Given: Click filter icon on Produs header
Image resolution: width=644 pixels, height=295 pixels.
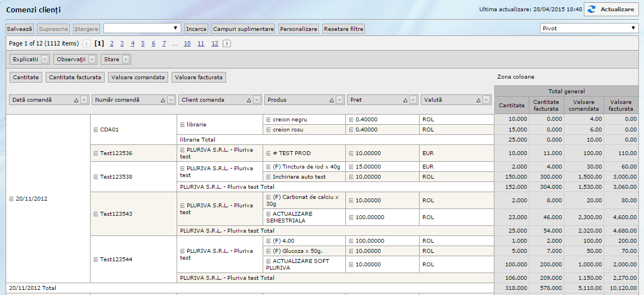Looking at the screenshot, I should (x=340, y=100).
